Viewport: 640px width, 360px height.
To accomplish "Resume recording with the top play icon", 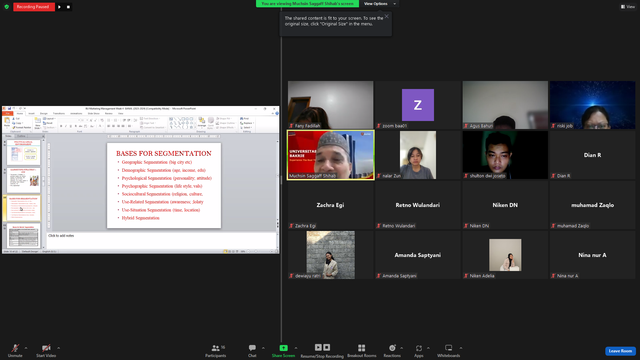I will click(x=60, y=7).
